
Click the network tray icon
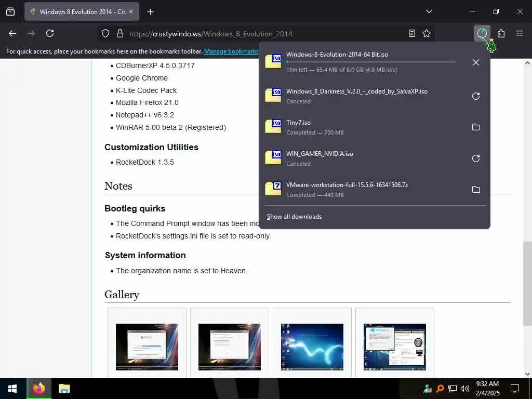point(453,389)
